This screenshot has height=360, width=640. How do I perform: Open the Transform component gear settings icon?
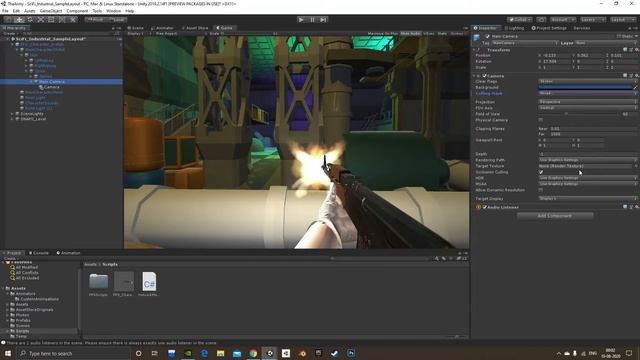pyautogui.click(x=636, y=50)
